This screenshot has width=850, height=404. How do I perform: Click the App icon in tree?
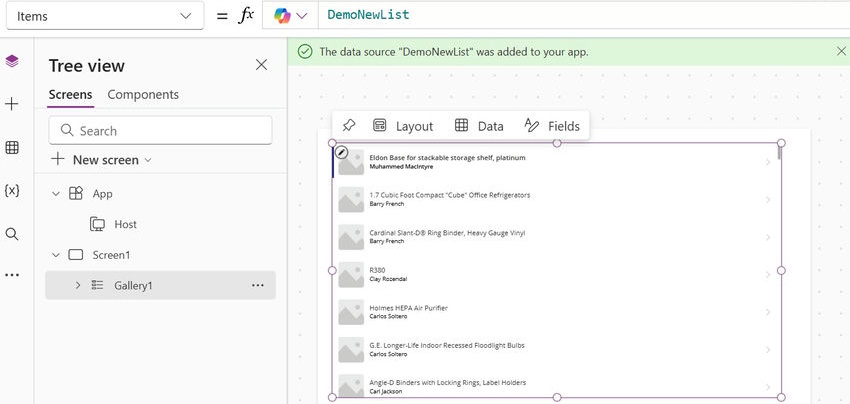(76, 194)
